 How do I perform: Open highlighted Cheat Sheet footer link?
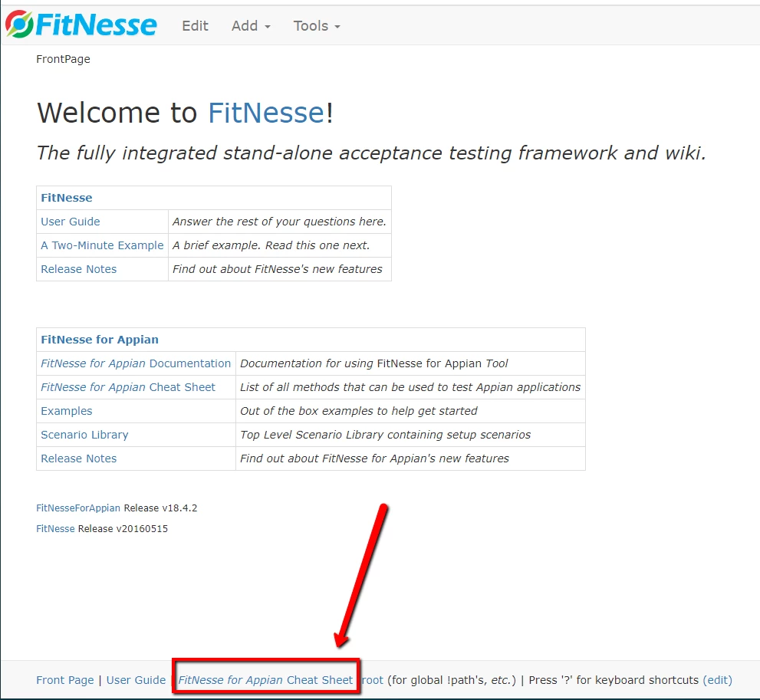point(265,679)
